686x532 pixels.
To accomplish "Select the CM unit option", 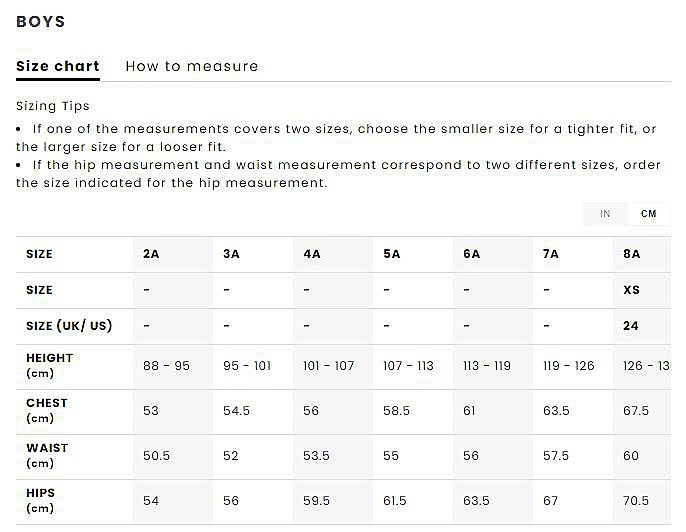I will 649,214.
